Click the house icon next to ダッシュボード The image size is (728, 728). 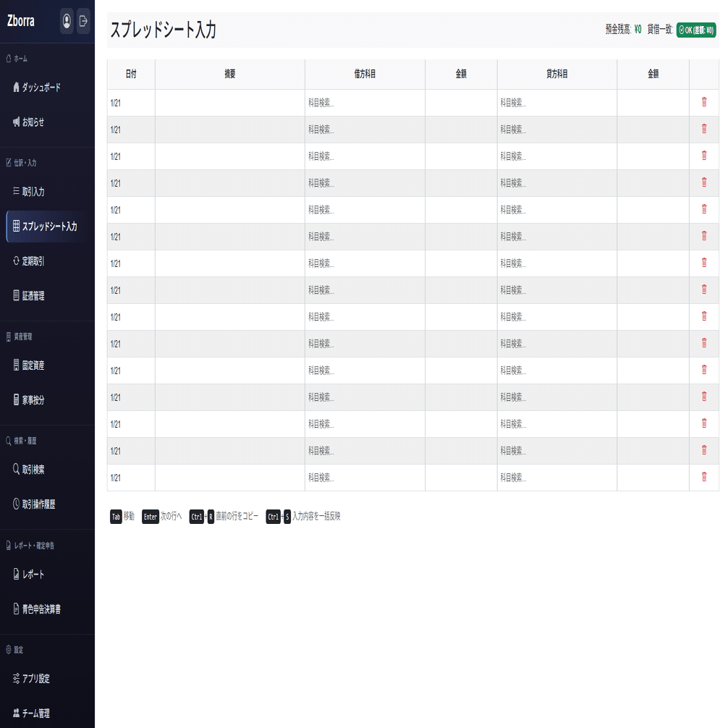(x=16, y=87)
